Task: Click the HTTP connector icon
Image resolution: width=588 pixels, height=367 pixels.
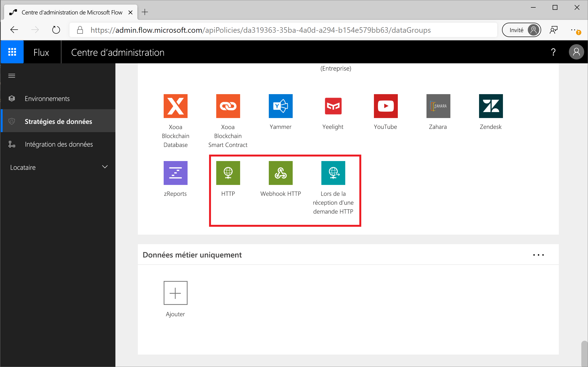Action: [x=228, y=173]
